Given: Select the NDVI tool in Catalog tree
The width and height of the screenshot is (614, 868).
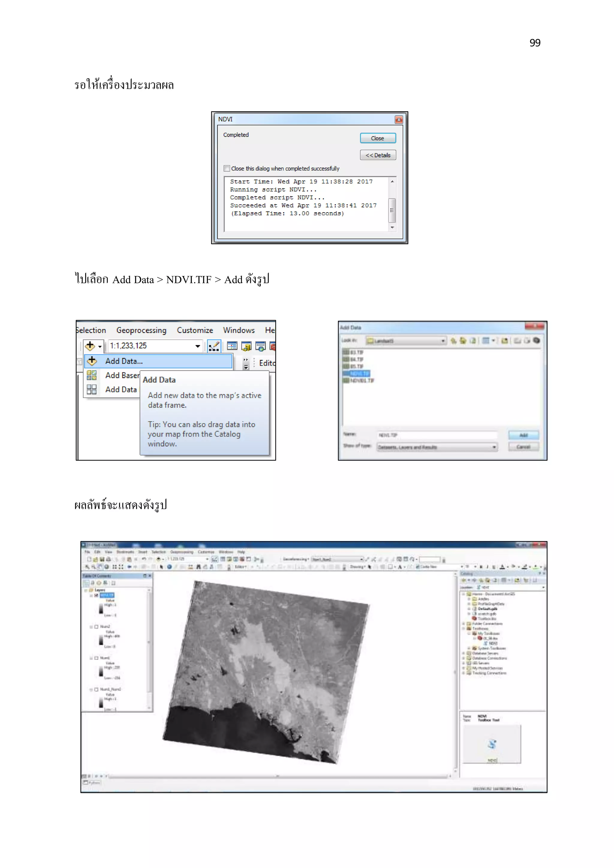Looking at the screenshot, I should (x=490, y=643).
